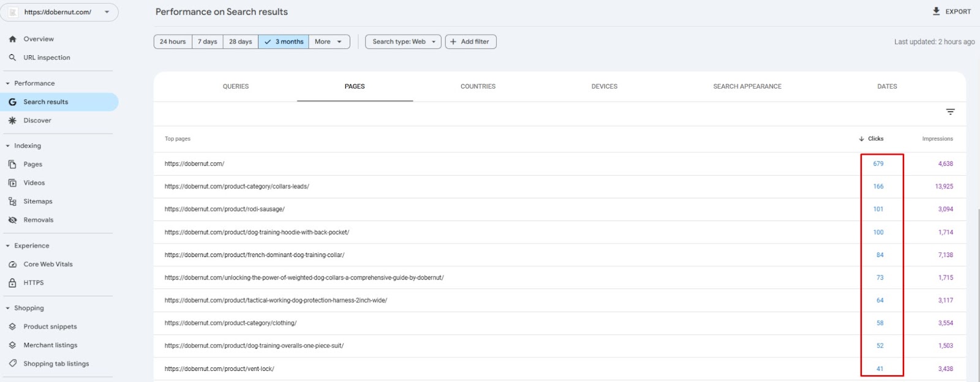Sort table by Impressions column header
This screenshot has width=980, height=382.
(938, 139)
